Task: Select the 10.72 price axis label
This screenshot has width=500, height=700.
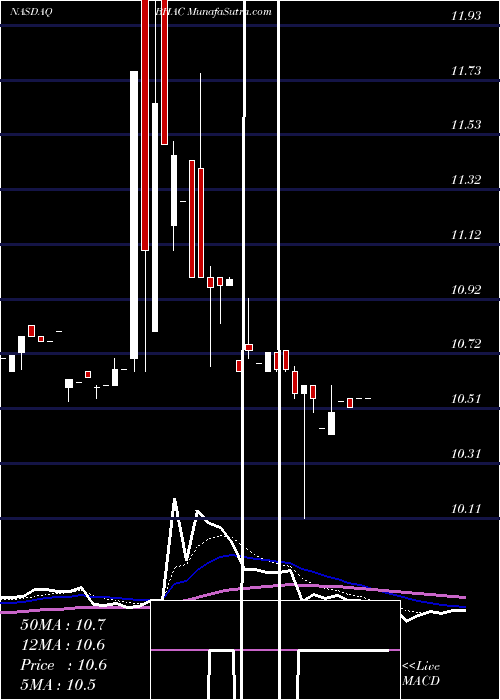Action: coord(466,344)
